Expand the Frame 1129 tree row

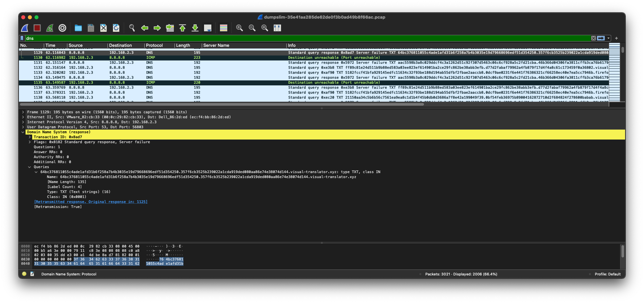coord(23,112)
